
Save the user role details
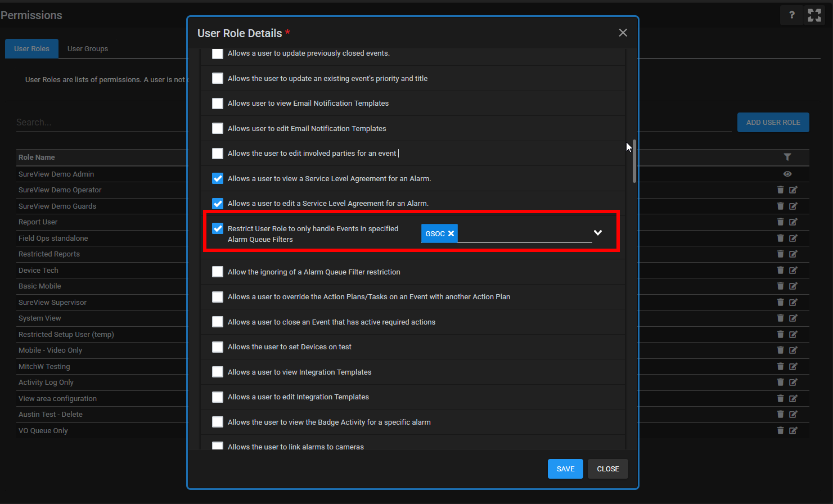click(x=565, y=469)
